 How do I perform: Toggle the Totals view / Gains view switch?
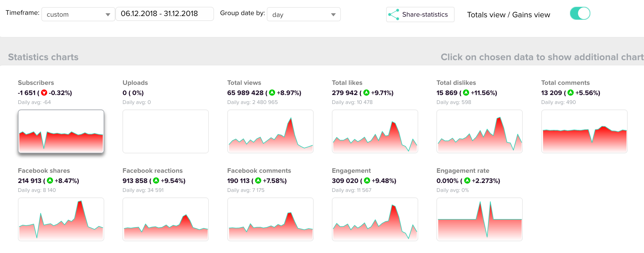point(580,14)
